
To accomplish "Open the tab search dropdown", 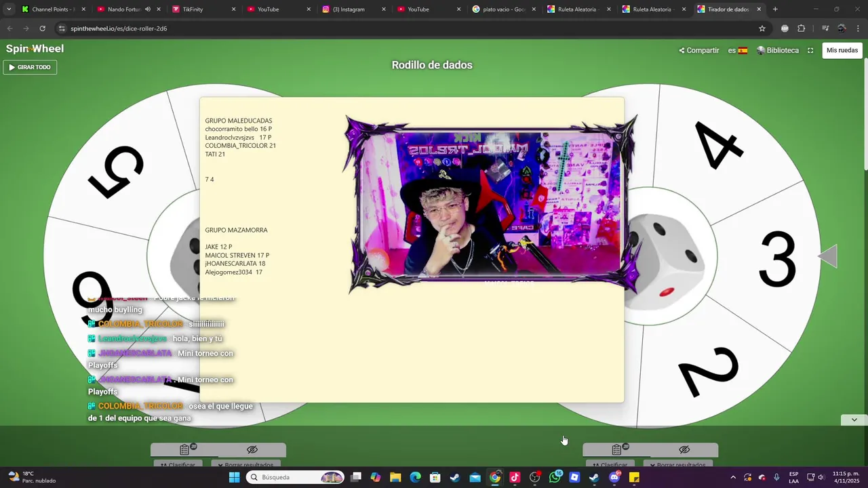I will 9,9.
